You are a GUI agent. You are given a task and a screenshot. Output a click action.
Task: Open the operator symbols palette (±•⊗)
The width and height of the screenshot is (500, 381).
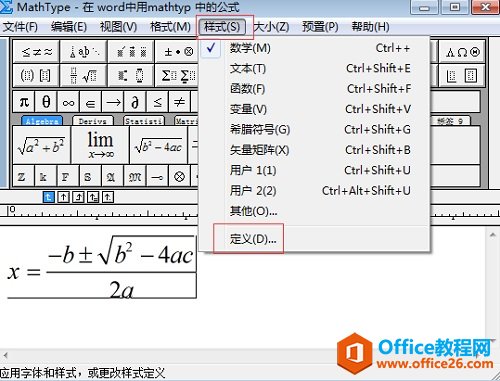(177, 52)
